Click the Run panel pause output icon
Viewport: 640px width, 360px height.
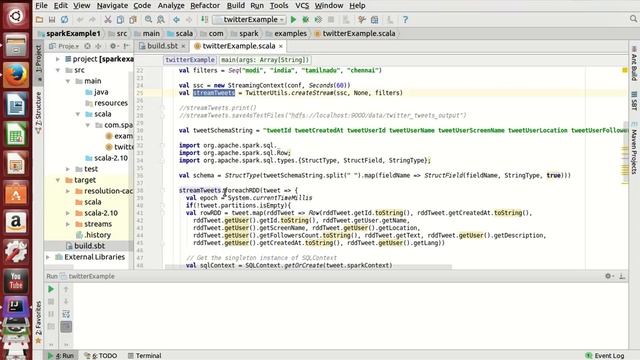[51, 314]
